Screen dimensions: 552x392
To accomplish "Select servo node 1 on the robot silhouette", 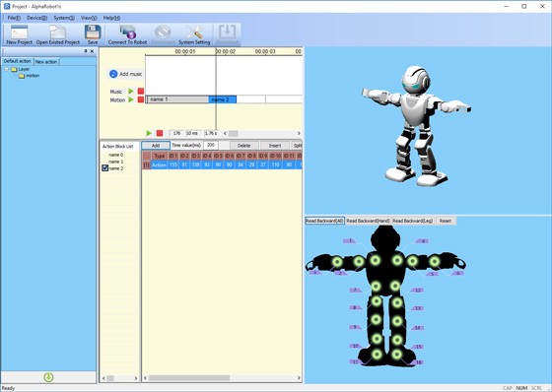I will (376, 261).
